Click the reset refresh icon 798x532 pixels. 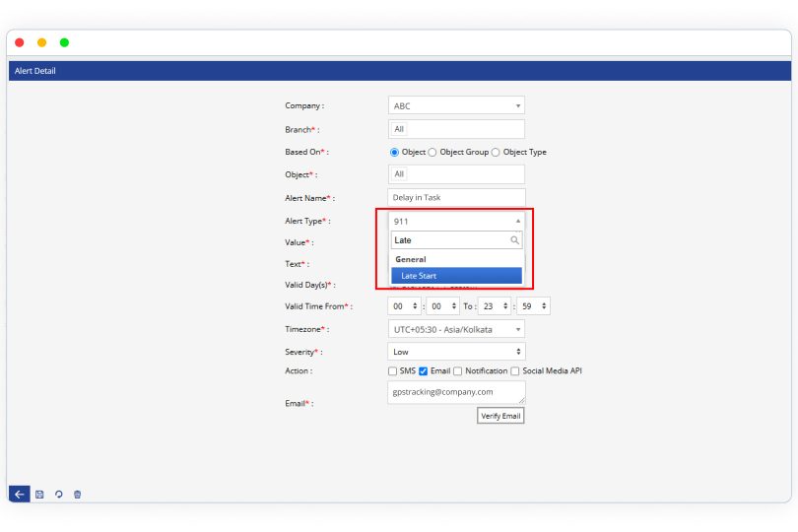click(x=58, y=494)
